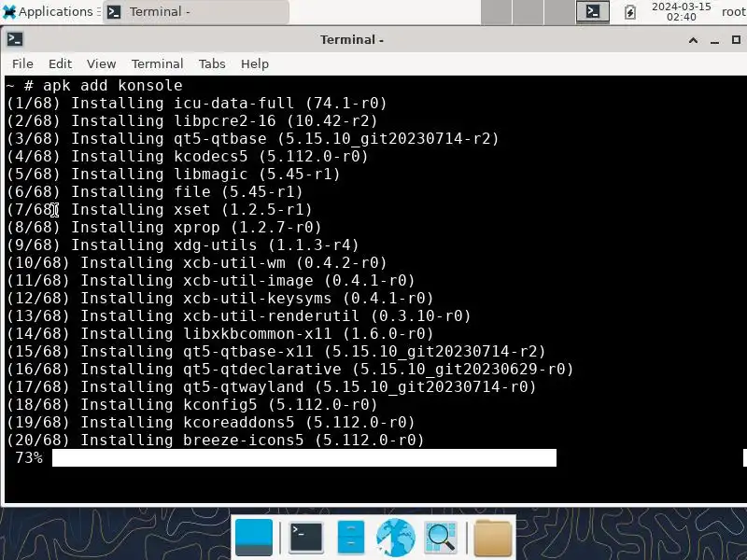Click the 'qt5-qtbase-x11' install line
747x560 pixels.
tap(275, 352)
